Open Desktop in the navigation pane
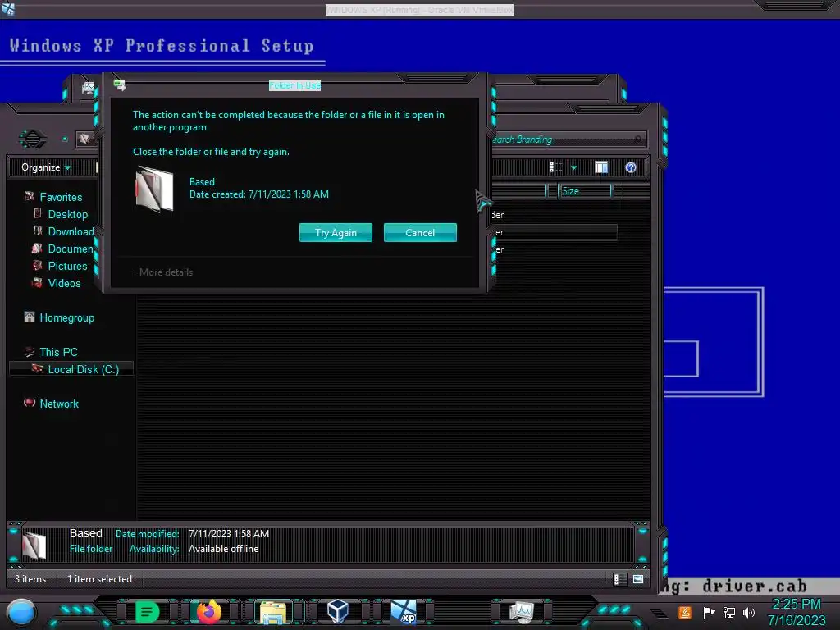Screen dimensions: 840x630 pos(68,214)
